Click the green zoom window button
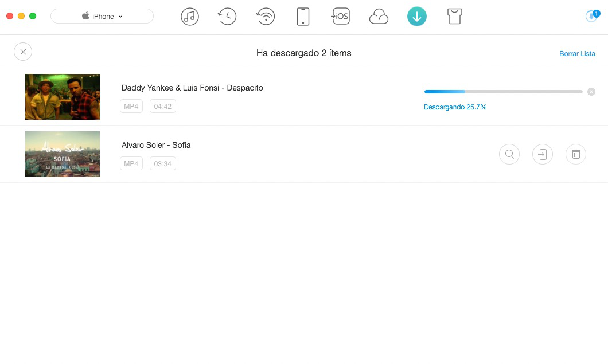Screen dimensions: 608x364 pyautogui.click(x=33, y=16)
